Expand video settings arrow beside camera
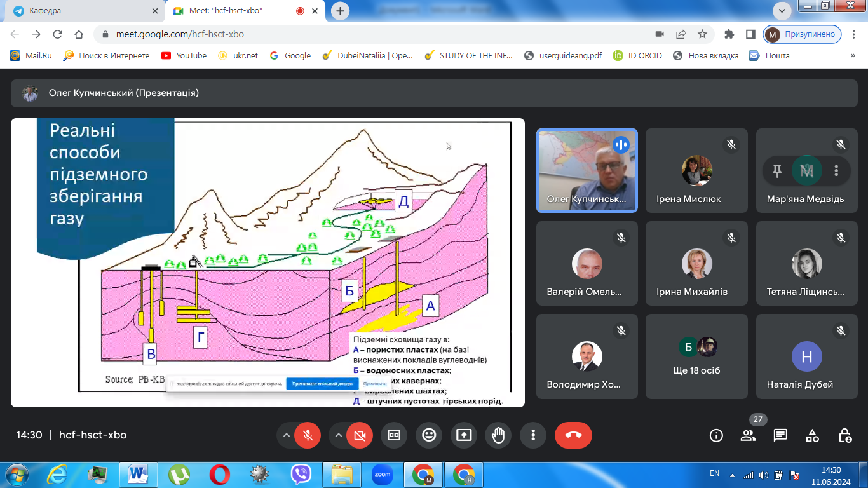This screenshot has width=868, height=488. click(x=339, y=435)
